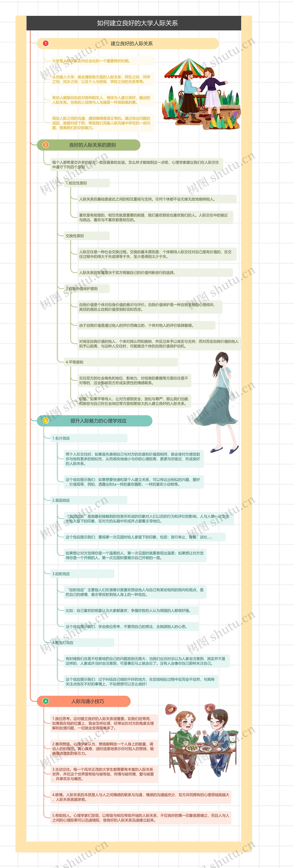The image size is (294, 868).
Task: Select the subtopic 4.聚光灯效应
Action: (82, 643)
